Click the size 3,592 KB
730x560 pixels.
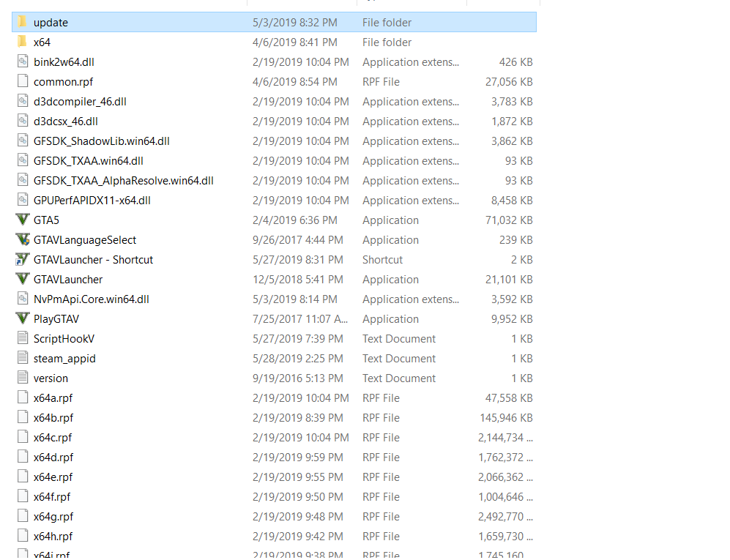coord(512,299)
